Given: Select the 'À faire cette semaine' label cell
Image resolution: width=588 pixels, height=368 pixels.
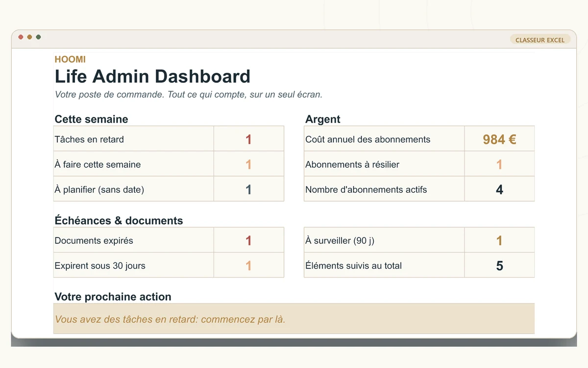Looking at the screenshot, I should pos(133,164).
